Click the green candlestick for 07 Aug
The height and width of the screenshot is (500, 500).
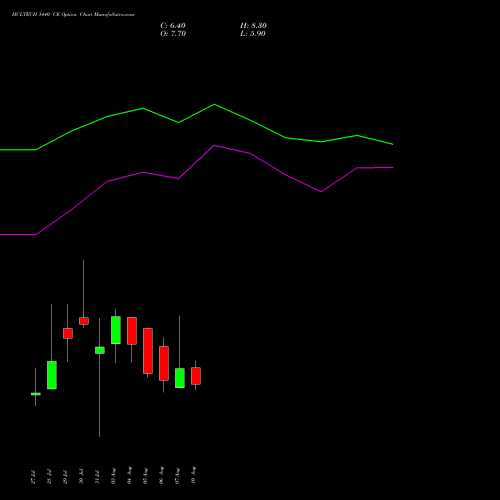[180, 378]
